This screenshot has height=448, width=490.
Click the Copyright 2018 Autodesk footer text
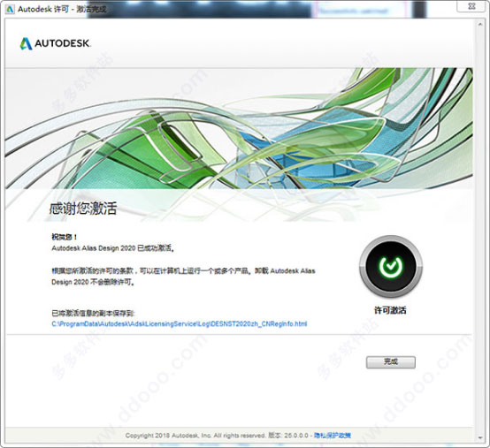(195, 436)
